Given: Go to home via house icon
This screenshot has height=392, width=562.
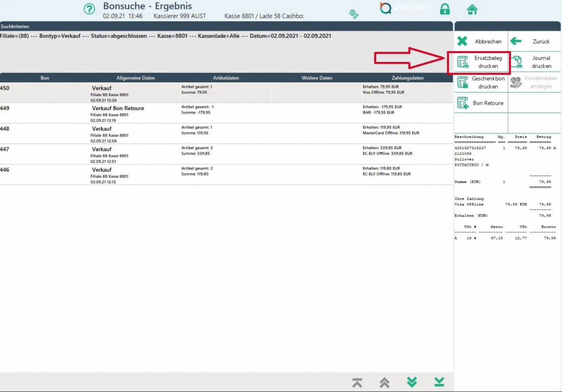Looking at the screenshot, I should click(471, 9).
